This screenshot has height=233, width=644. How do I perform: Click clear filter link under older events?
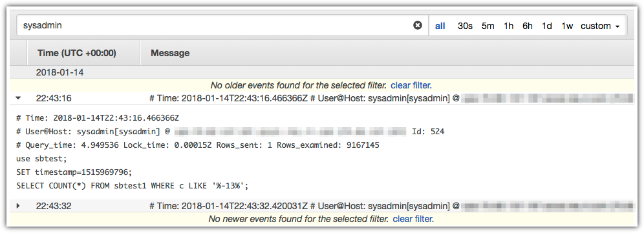click(x=411, y=85)
